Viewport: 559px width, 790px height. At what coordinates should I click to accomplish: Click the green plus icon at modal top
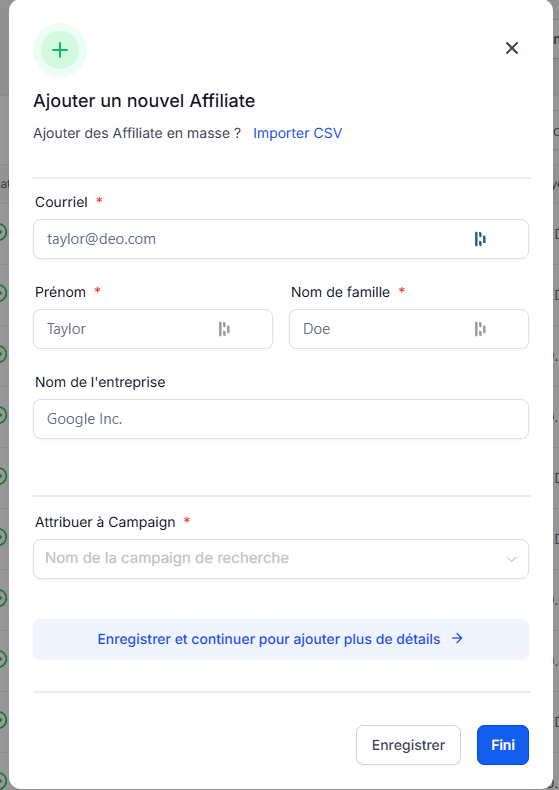[x=60, y=50]
